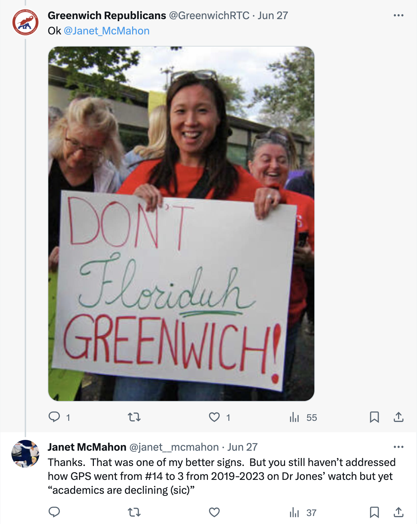420x524 pixels.
Task: Enlarge the Don't Floriduh Greenwich sign photo
Action: (181, 224)
